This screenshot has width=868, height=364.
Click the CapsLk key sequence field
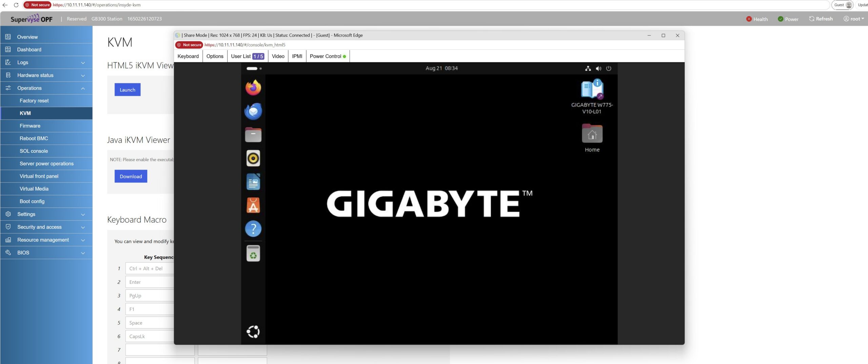150,337
